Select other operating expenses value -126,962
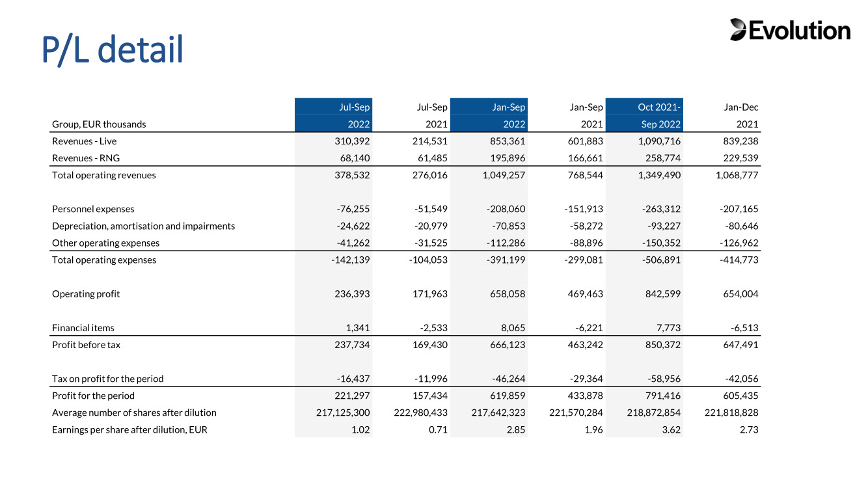This screenshot has height=488, width=868. [739, 243]
